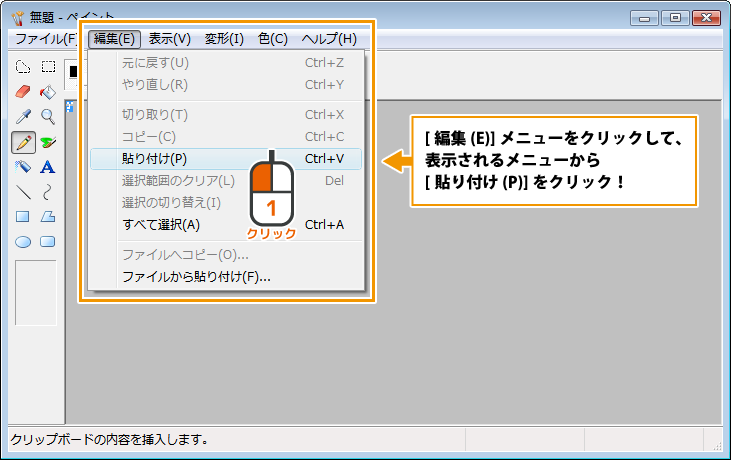Click the tool options box below tools
Viewport: 731px width, 460px height.
[36, 293]
